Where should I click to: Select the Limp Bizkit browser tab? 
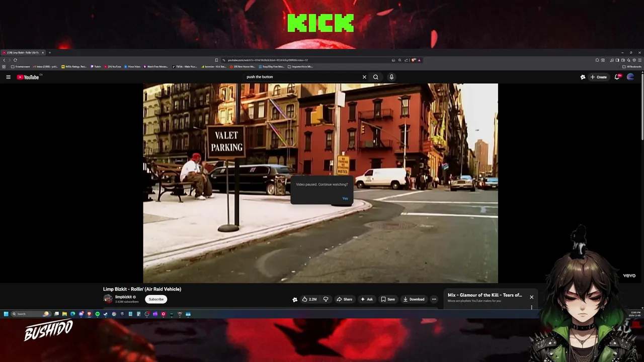coord(23,52)
